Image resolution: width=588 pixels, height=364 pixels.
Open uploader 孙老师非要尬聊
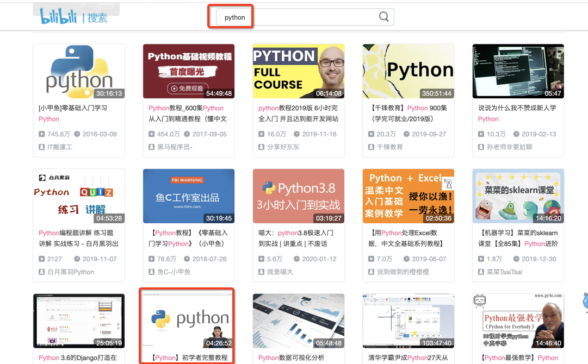pos(509,147)
